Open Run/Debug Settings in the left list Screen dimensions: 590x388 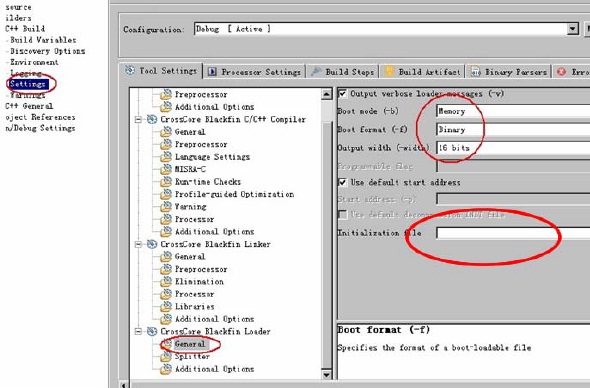click(40, 128)
